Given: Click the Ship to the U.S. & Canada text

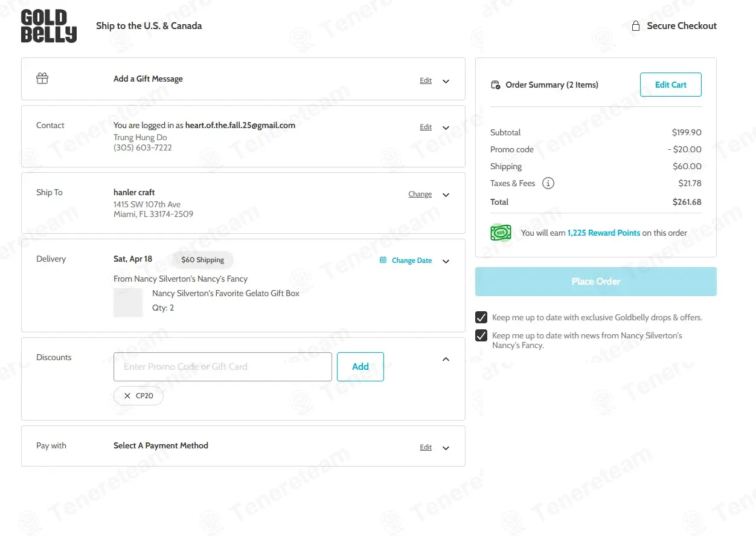Looking at the screenshot, I should pyautogui.click(x=149, y=26).
